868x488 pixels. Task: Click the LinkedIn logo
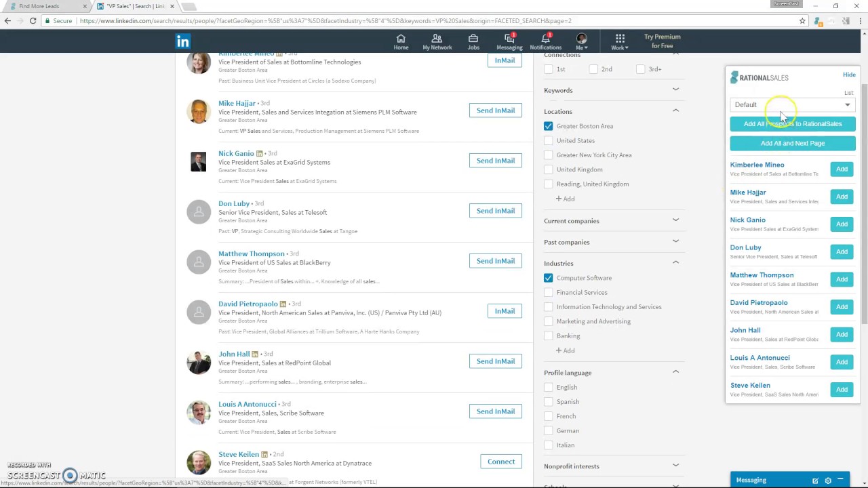(x=182, y=41)
